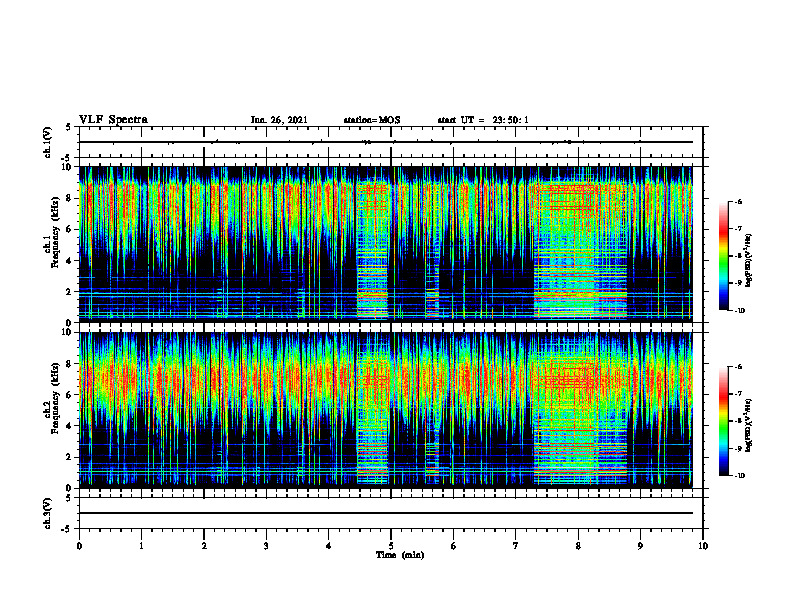
Task: Click the "-8" tick on ch.1 colorbar
Action: click(738, 256)
